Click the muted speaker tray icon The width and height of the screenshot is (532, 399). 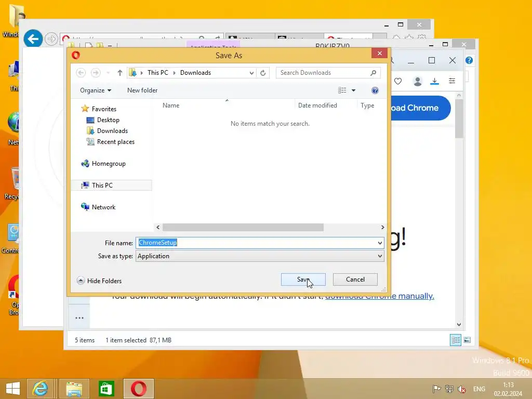click(462, 389)
